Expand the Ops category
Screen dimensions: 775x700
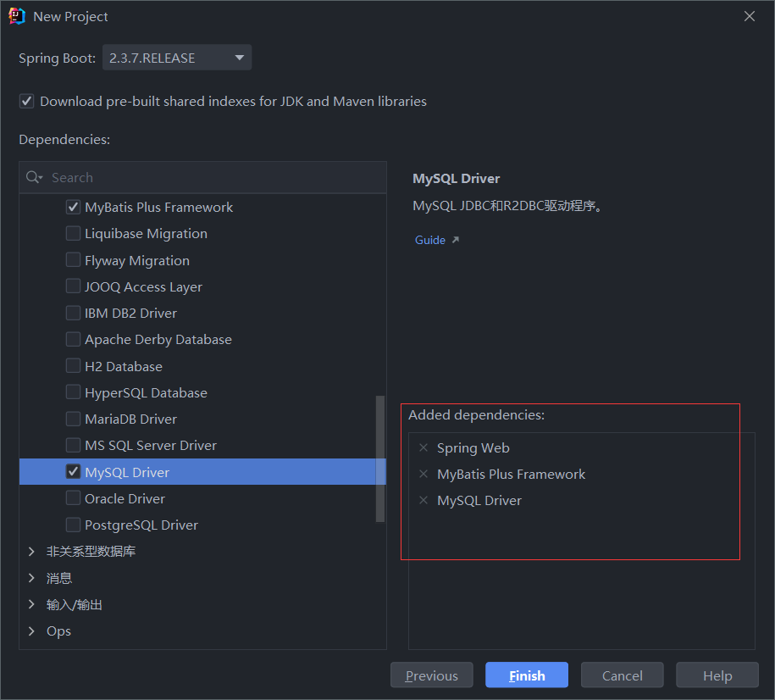[31, 631]
